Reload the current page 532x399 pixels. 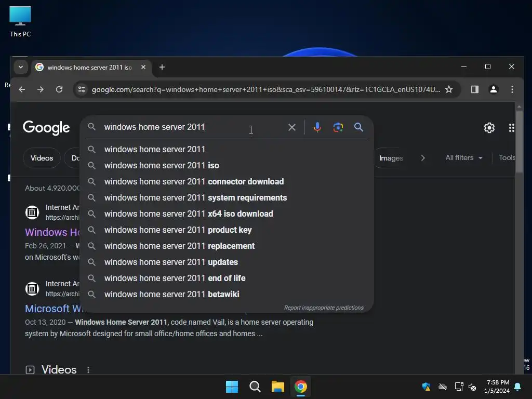(x=59, y=89)
